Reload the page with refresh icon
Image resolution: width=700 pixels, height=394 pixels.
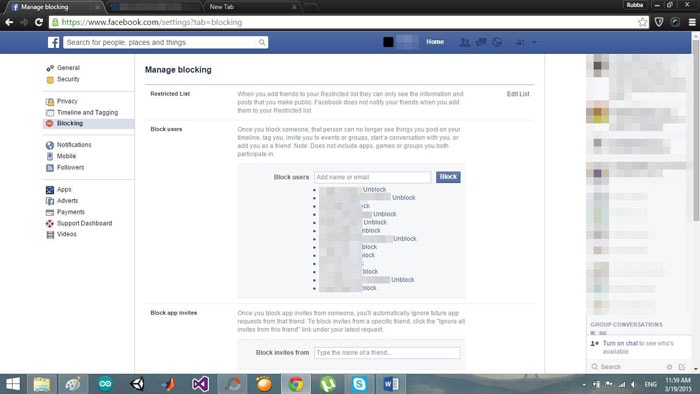coord(39,22)
